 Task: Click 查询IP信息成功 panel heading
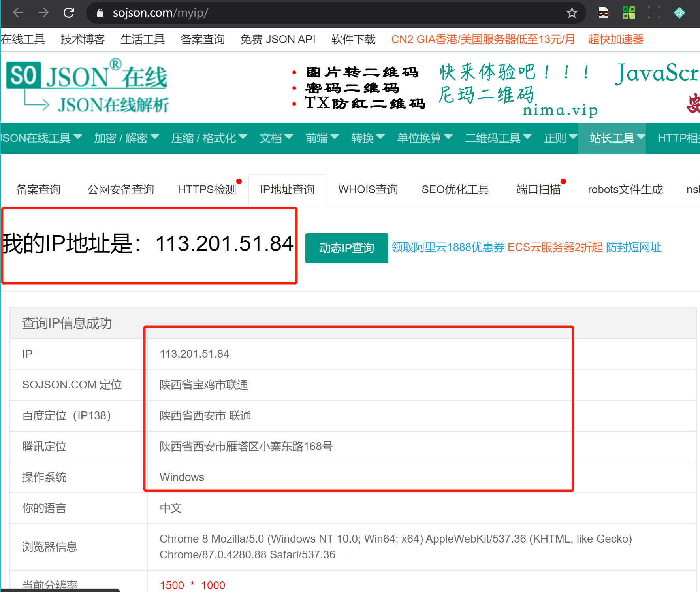pyautogui.click(x=67, y=323)
